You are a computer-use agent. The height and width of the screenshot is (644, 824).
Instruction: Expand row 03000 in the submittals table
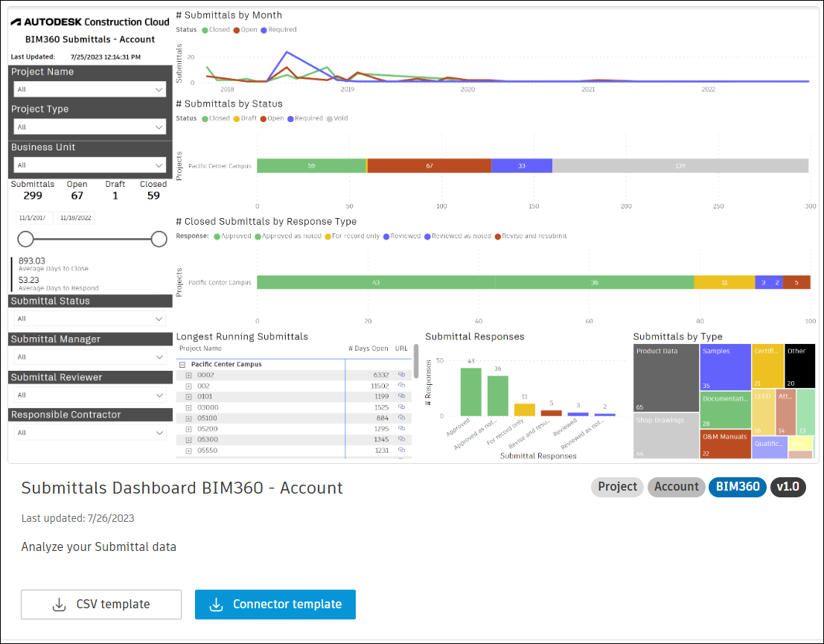(x=188, y=407)
